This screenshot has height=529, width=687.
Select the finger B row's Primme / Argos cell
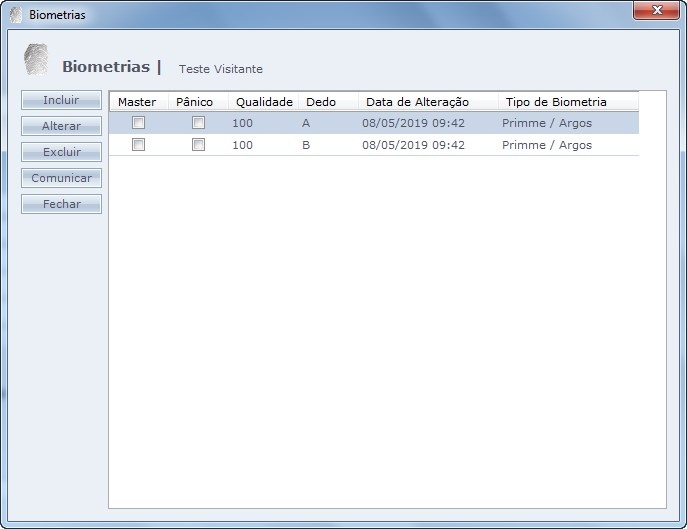[x=547, y=145]
